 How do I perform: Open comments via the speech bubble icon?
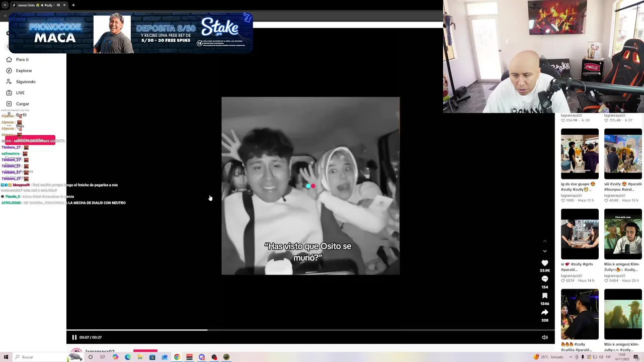coord(544,279)
